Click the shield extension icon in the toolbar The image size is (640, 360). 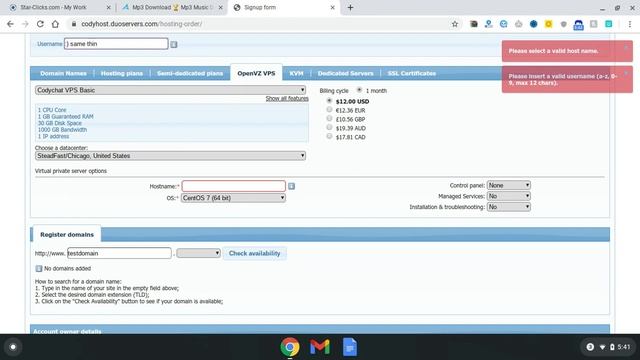pos(564,24)
